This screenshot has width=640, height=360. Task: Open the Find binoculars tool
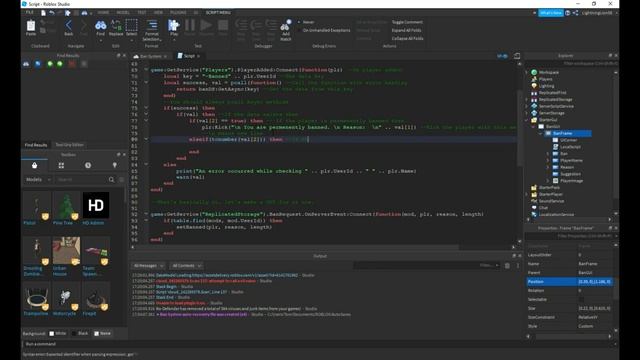click(100, 26)
